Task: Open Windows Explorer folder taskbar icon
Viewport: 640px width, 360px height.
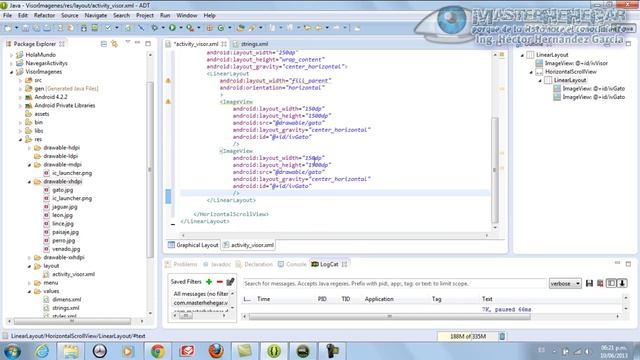Action: (71, 351)
